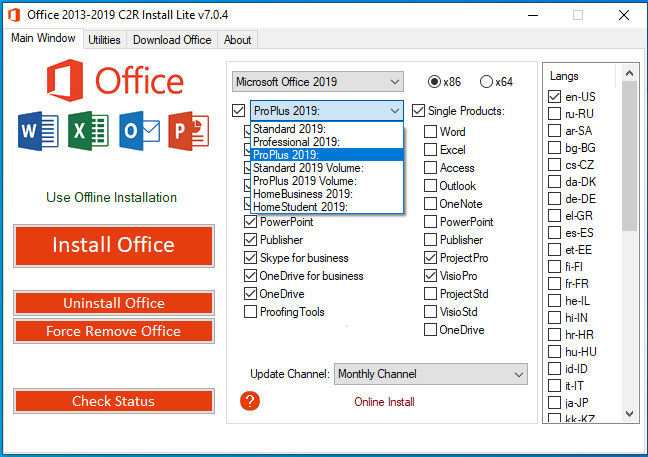
Task: Enable the Excel single product checkbox
Action: coord(430,150)
